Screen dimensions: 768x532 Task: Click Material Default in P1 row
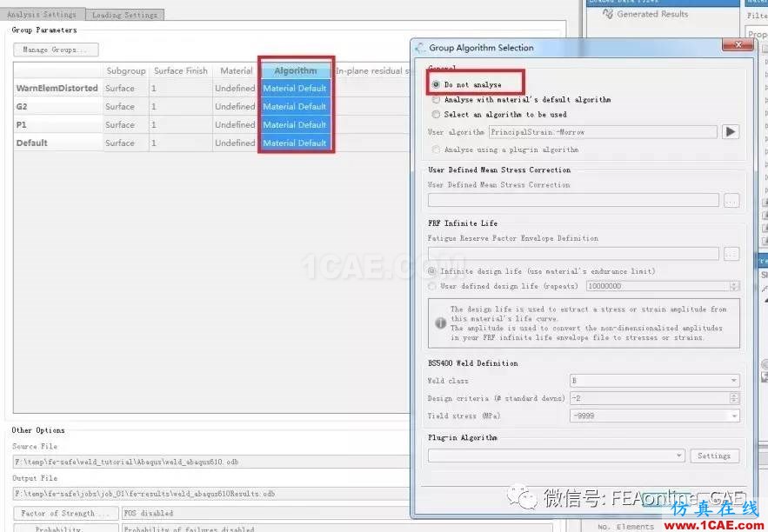pyautogui.click(x=295, y=125)
